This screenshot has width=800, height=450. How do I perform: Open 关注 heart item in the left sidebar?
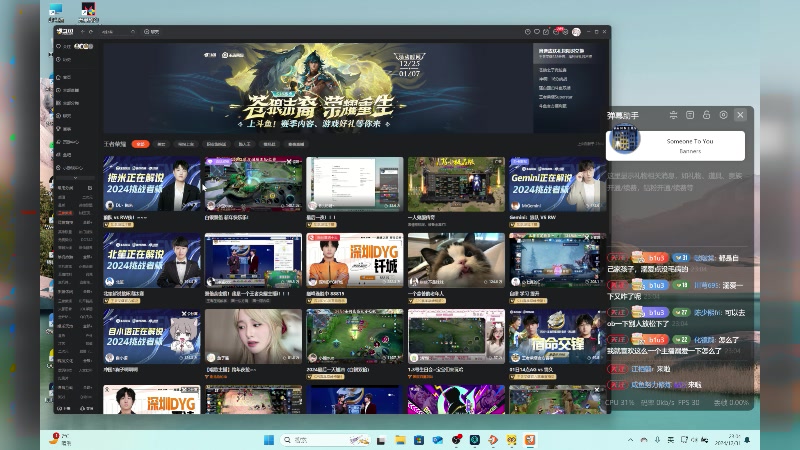pos(63,46)
